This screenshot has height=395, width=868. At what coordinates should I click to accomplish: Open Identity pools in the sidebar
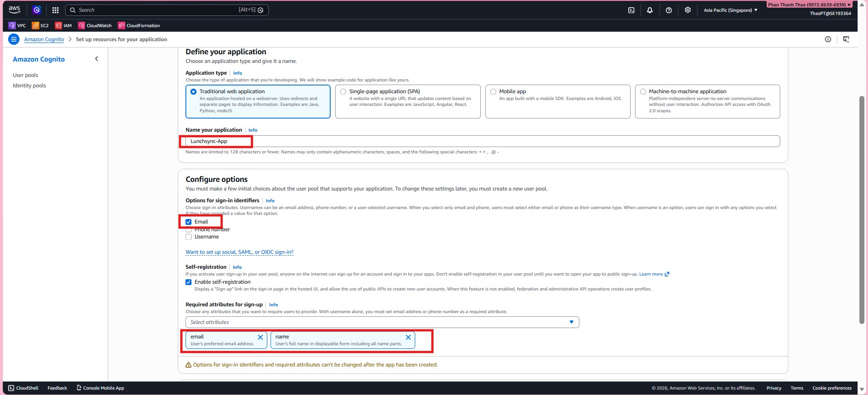pyautogui.click(x=29, y=86)
